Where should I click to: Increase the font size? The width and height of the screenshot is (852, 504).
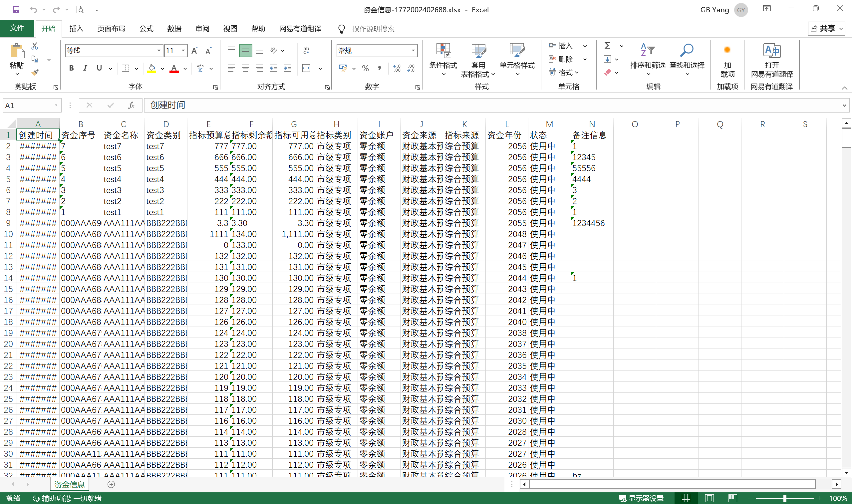click(194, 51)
